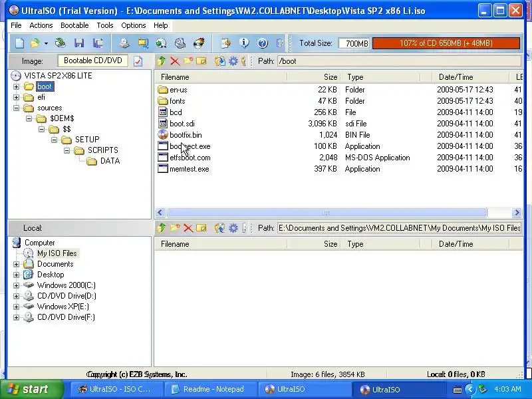Click the Save As toolbar icon

point(98,43)
